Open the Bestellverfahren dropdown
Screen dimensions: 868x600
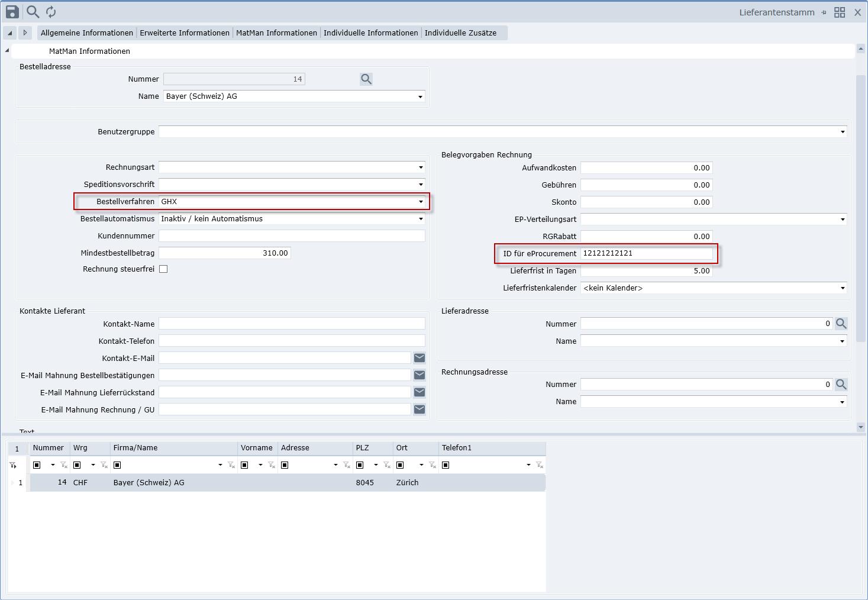[421, 202]
